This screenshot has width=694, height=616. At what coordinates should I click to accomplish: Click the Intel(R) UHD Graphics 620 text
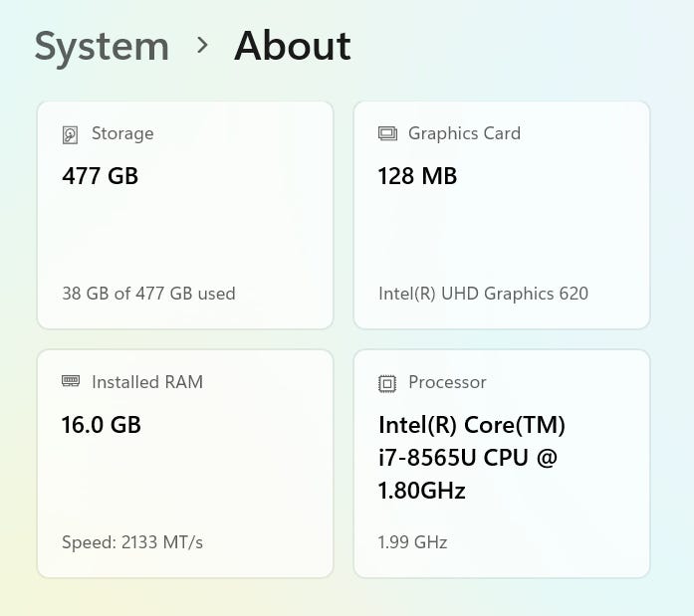[x=483, y=294]
